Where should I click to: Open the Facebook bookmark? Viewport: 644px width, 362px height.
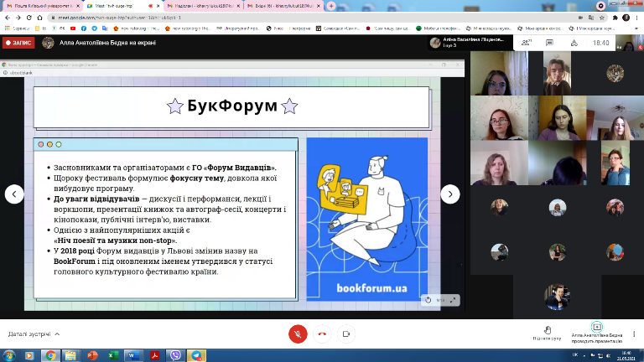click(x=84, y=28)
